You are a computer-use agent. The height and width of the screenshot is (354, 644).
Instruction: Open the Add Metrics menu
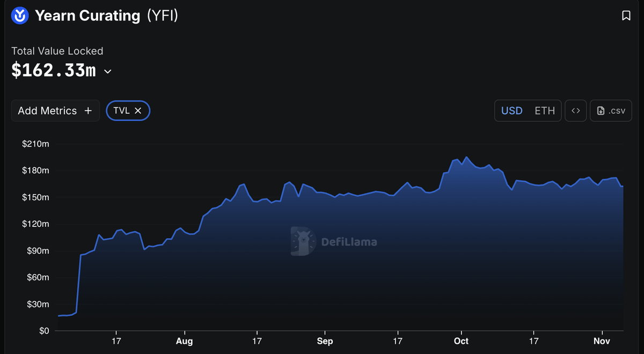point(55,110)
